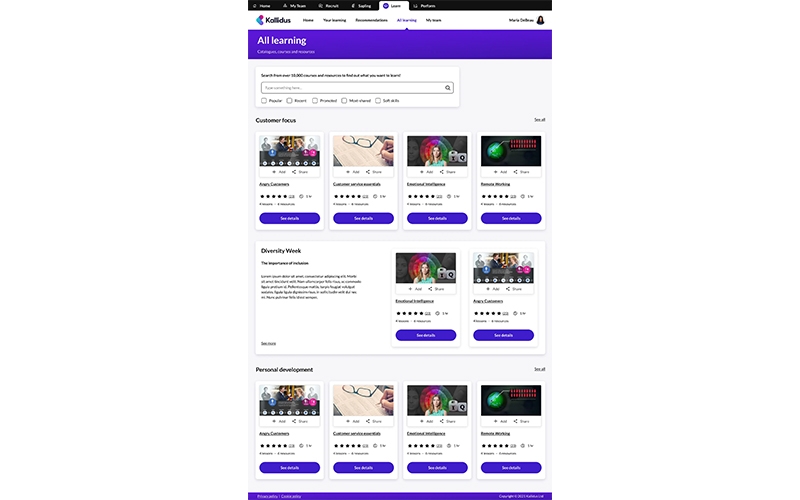Viewport: 800px width, 500px height.
Task: Toggle the Most shared checkbox
Action: (344, 101)
